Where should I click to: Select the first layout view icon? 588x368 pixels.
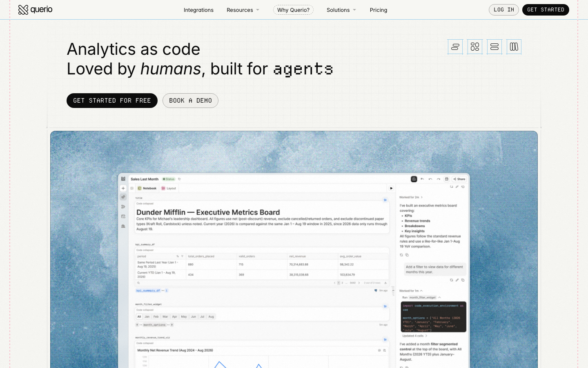pyautogui.click(x=455, y=47)
